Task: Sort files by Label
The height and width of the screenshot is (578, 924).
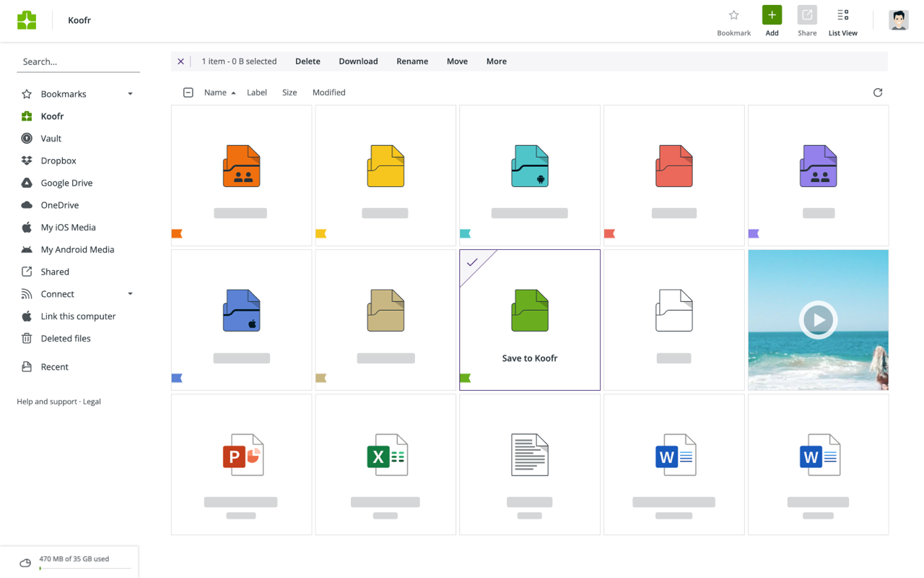Action: click(x=257, y=92)
